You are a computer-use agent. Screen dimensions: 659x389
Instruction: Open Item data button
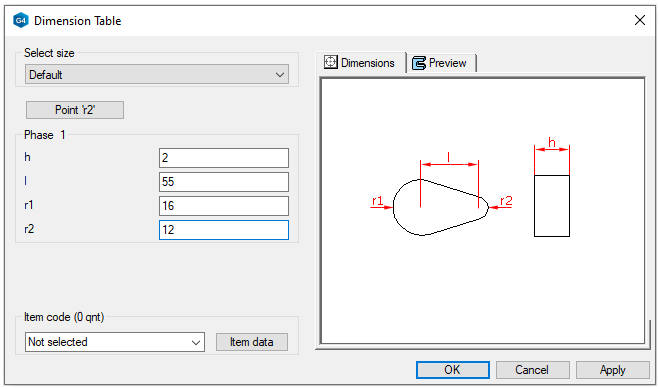252,342
